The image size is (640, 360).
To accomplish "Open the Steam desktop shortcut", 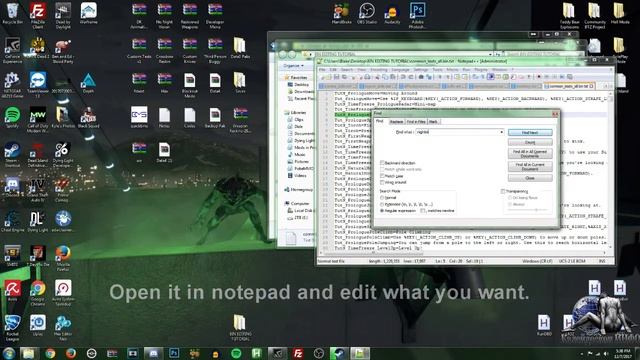I will point(12,154).
